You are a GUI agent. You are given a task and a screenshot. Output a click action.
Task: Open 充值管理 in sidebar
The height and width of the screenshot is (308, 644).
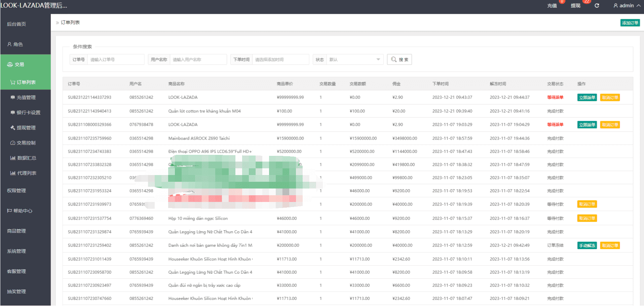tap(26, 97)
